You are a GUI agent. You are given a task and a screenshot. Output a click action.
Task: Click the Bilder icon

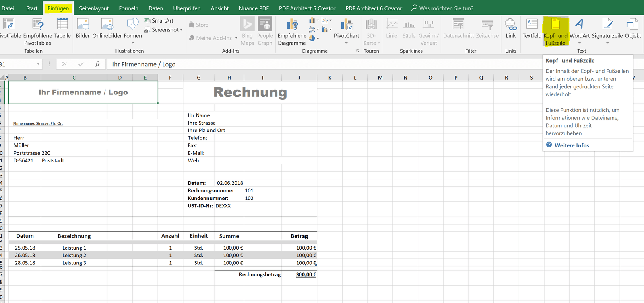click(x=83, y=28)
